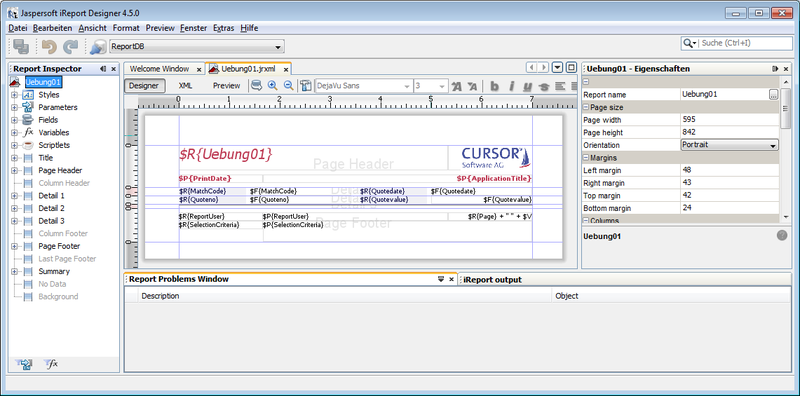Viewport: 800px width, 396px height.
Task: Click the search magnifier icon
Action: coord(688,43)
